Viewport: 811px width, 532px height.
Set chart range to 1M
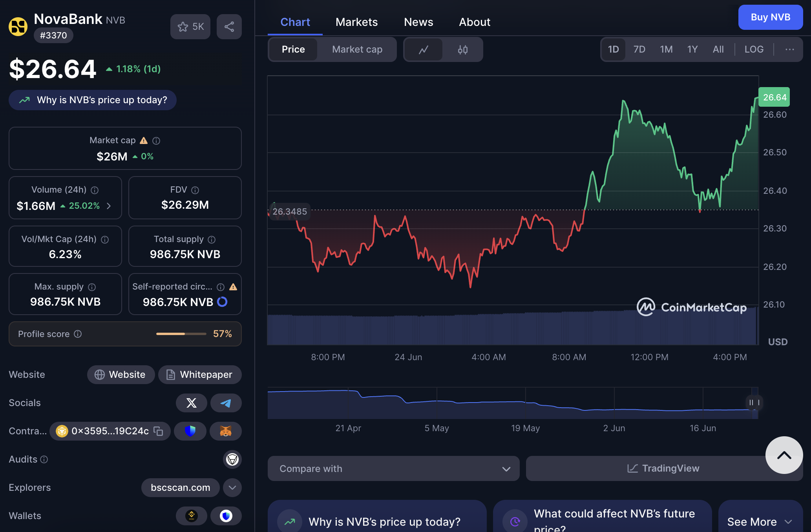(666, 49)
